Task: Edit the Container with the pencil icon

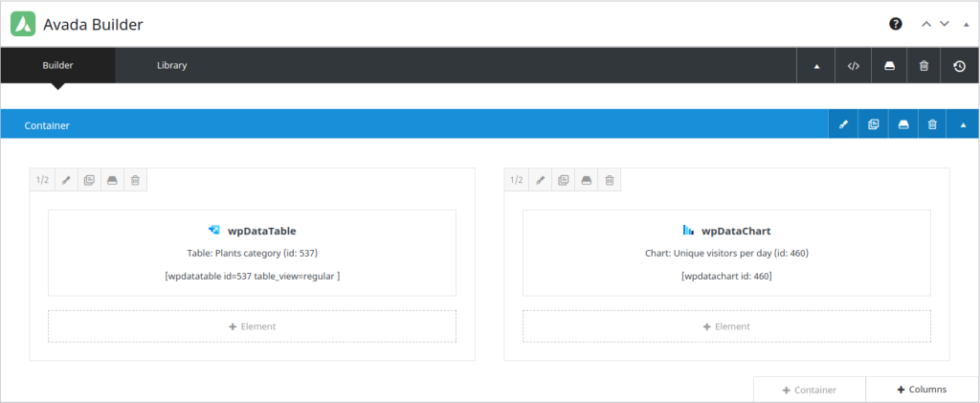Action: click(843, 125)
